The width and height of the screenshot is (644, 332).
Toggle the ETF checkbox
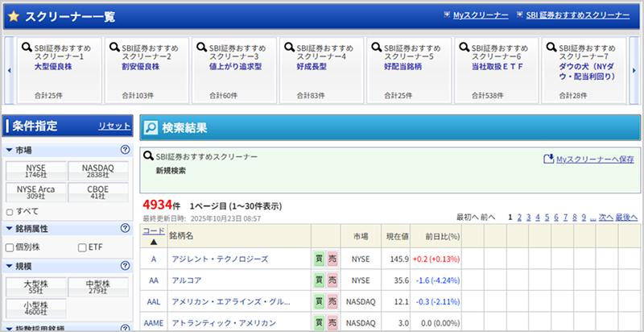pyautogui.click(x=81, y=247)
